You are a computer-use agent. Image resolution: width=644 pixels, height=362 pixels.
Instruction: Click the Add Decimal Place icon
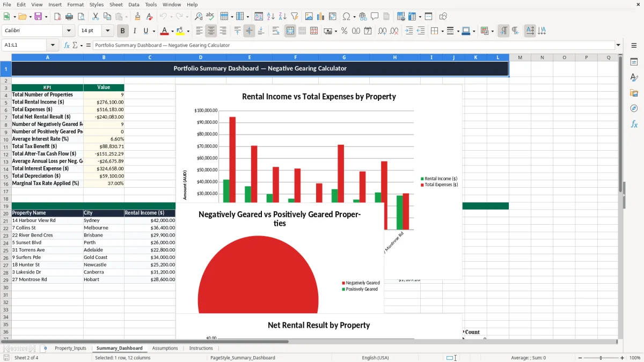(x=382, y=31)
